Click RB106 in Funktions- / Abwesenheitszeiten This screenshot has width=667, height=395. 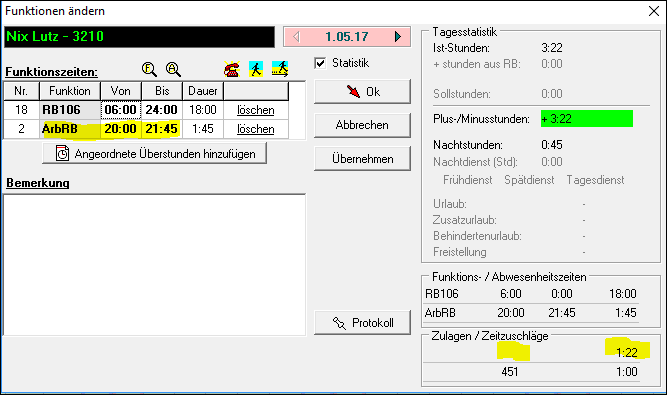click(x=442, y=294)
